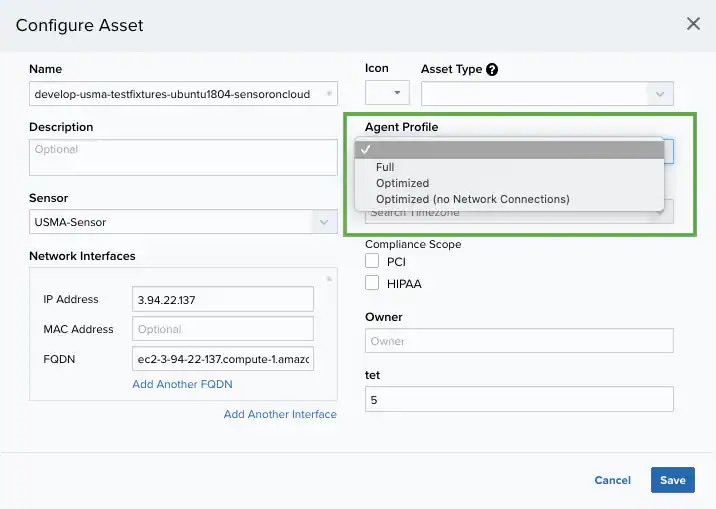
Task: Close the Configure Asset dialog
Action: pos(693,24)
